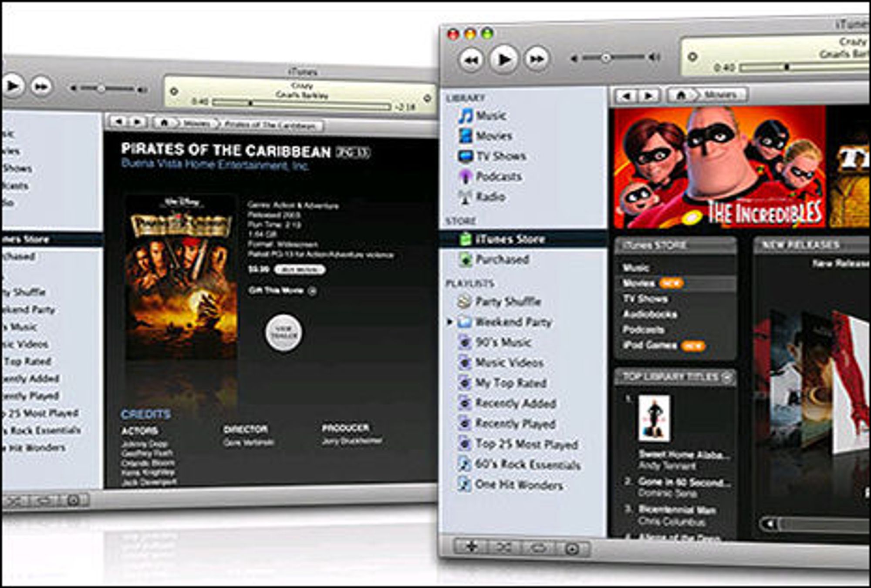This screenshot has height=588, width=871.
Task: Click the Movies breadcrumb in the right window
Action: click(x=721, y=94)
